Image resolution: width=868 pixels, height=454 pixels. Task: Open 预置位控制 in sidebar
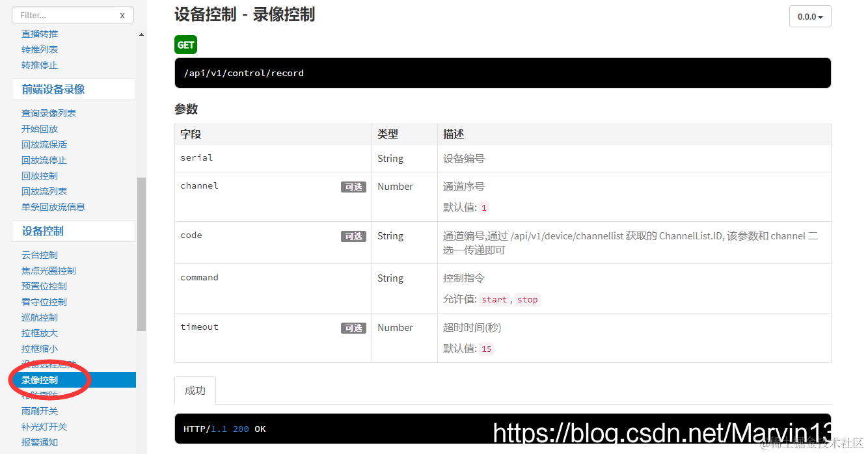click(x=44, y=286)
